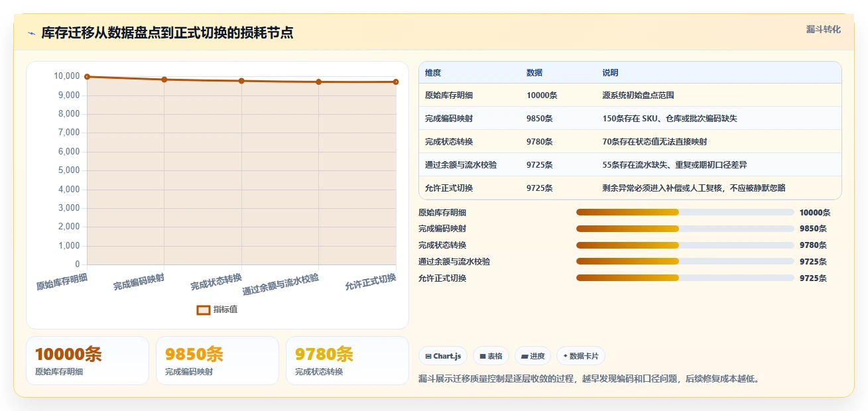Select the 完成状态转换 cell in the table
The image size is (868, 411).
point(449,142)
